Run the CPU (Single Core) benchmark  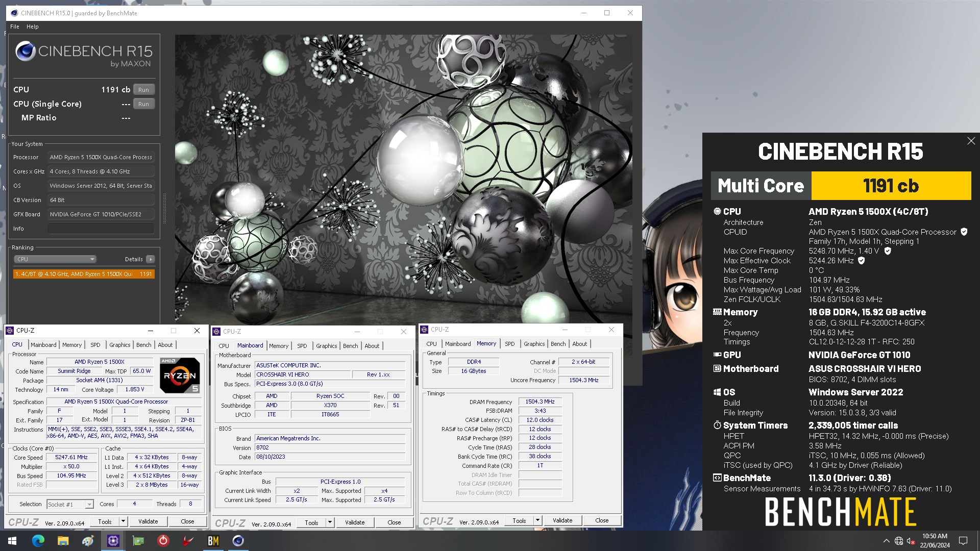[143, 104]
